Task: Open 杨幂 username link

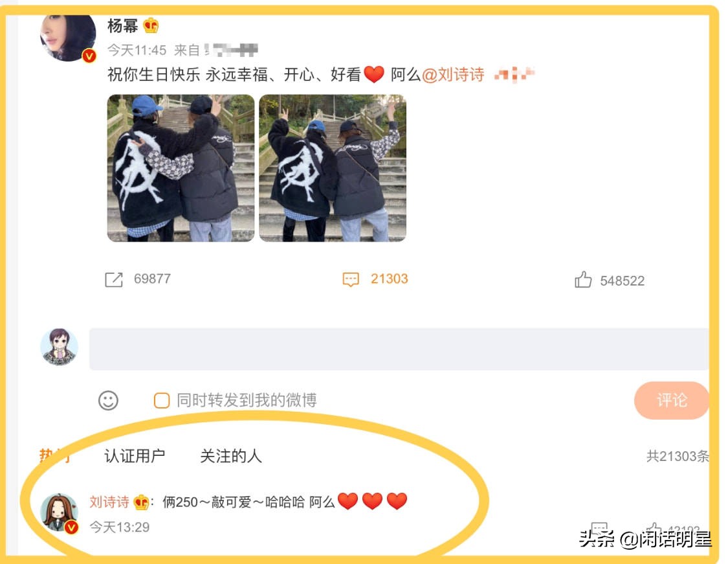Action: [x=122, y=25]
